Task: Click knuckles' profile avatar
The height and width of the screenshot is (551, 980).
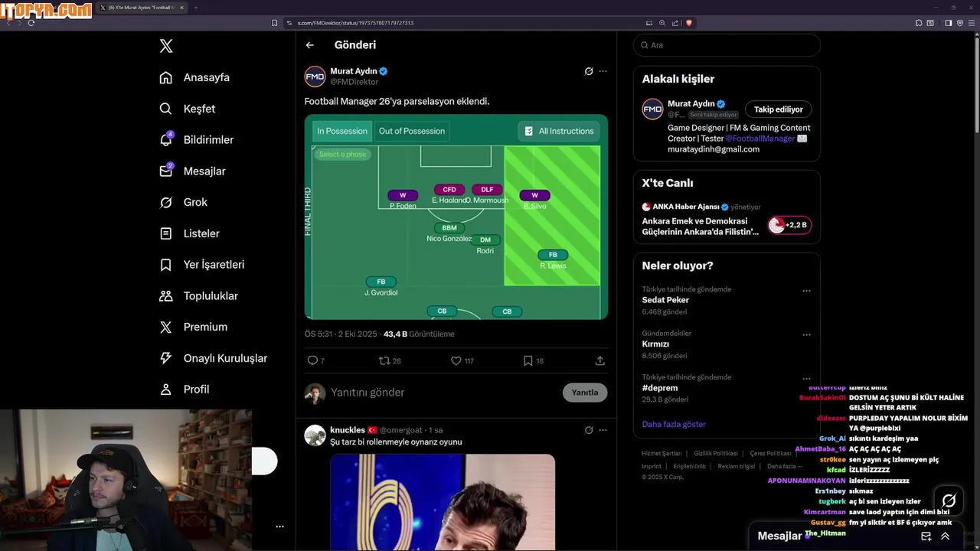Action: pos(315,435)
